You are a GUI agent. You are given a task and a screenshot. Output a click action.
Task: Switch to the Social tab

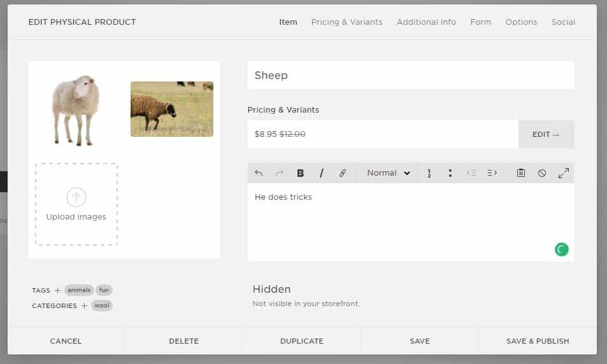[x=563, y=22]
